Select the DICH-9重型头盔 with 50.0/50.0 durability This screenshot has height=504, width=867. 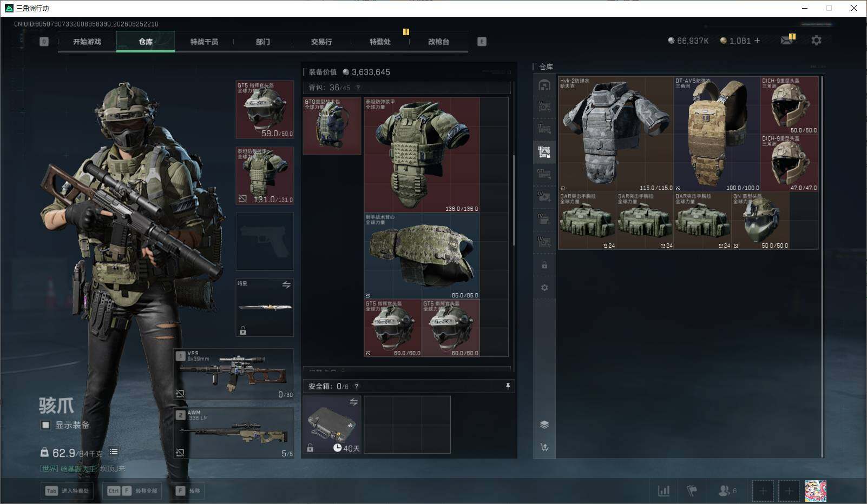pos(790,105)
